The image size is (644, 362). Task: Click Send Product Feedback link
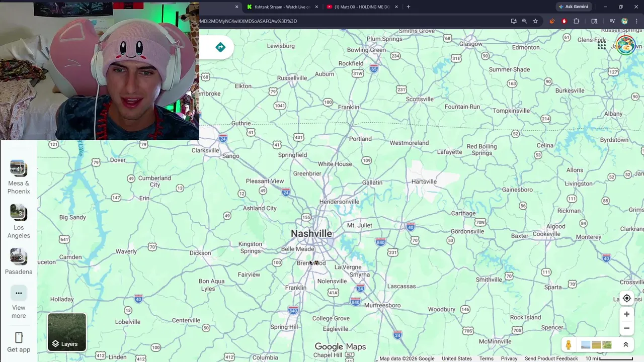551,358
